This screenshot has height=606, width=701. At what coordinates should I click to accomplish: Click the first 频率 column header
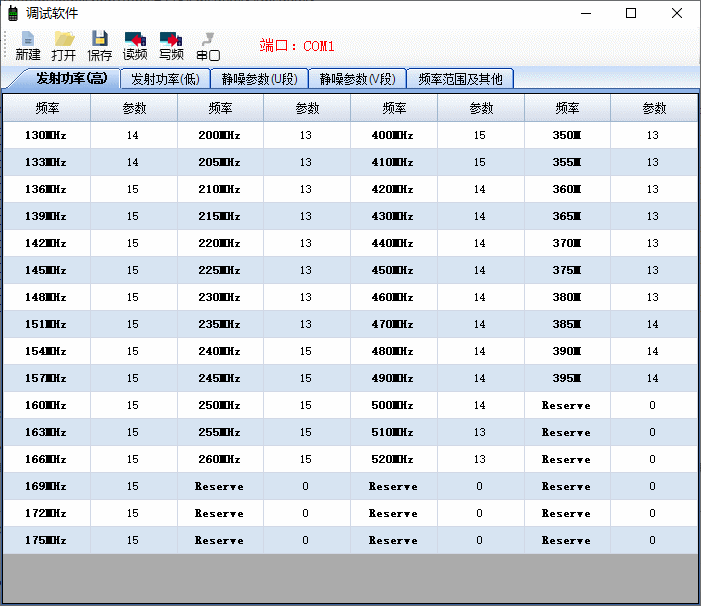point(47,108)
